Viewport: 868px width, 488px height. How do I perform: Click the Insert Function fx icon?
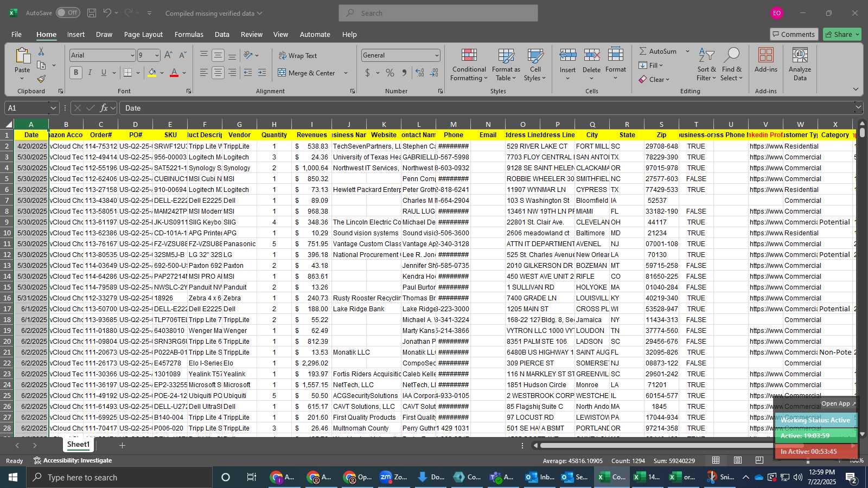pos(104,108)
